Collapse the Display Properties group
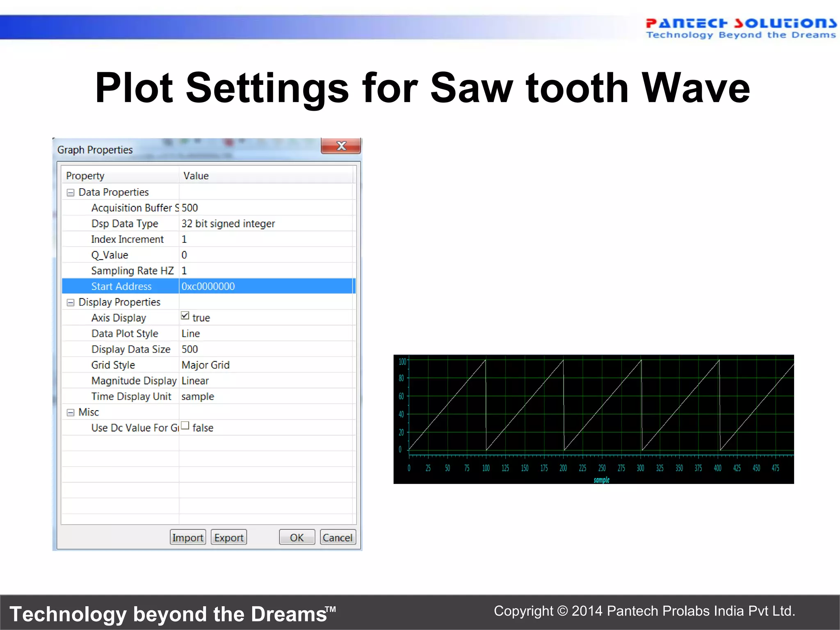The image size is (840, 630). tap(71, 302)
